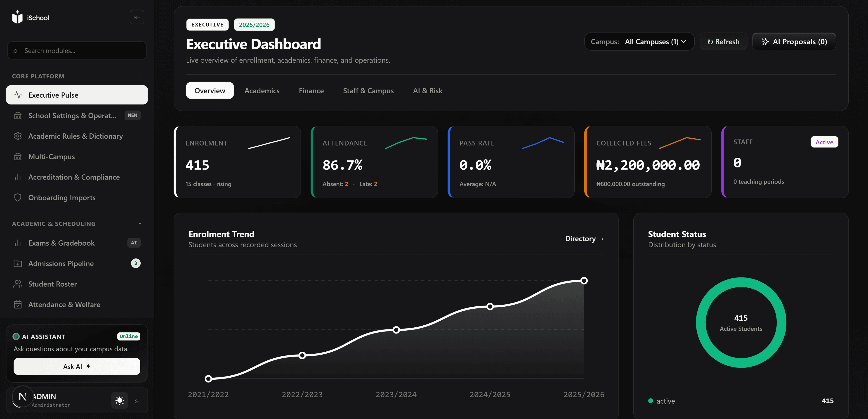Open the Campus All Campuses dropdown

[x=639, y=41]
